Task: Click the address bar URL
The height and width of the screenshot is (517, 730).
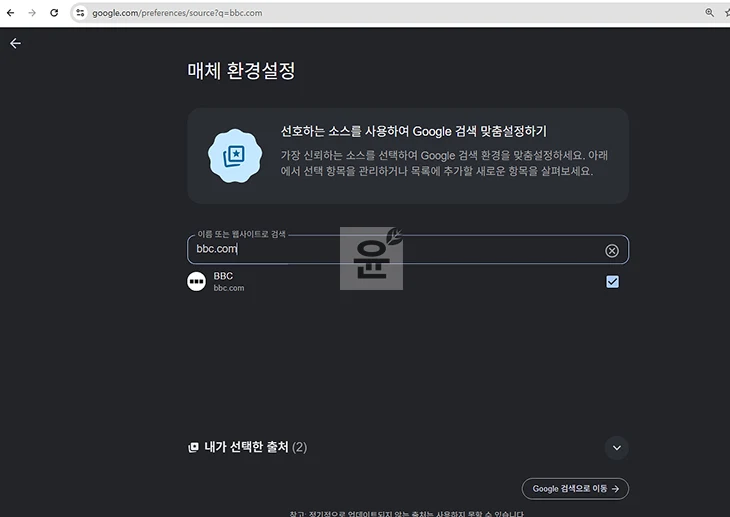Action: click(177, 13)
